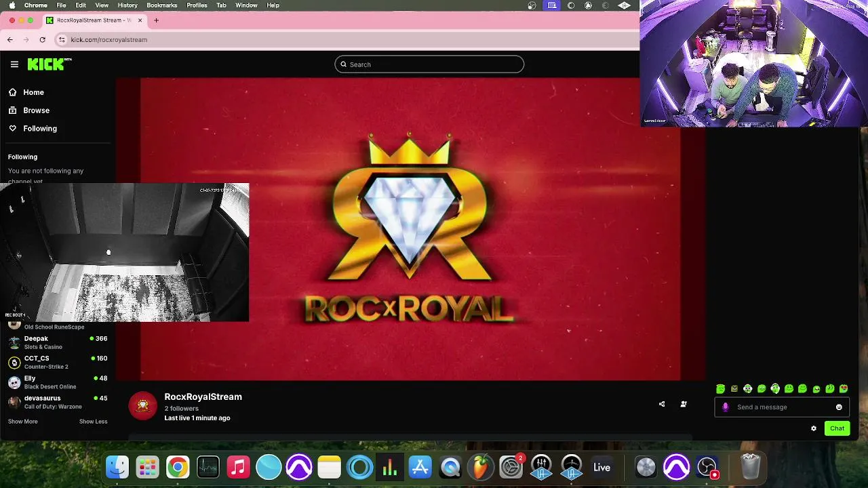
Task: Open the Profiles menu
Action: tap(197, 5)
